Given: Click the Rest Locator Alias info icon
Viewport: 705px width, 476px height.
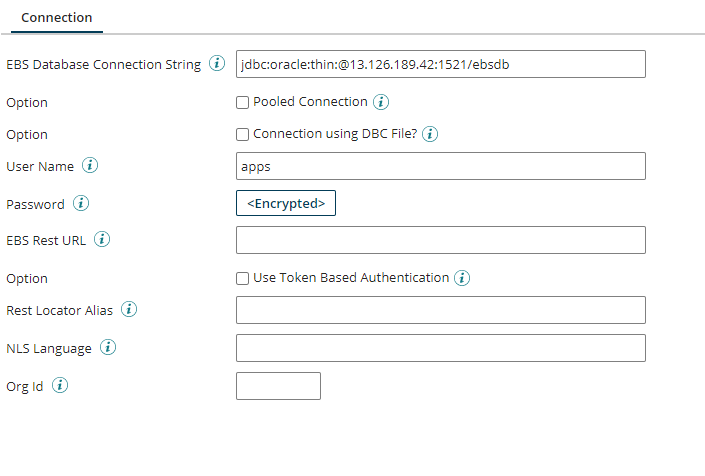Looking at the screenshot, I should (x=129, y=309).
